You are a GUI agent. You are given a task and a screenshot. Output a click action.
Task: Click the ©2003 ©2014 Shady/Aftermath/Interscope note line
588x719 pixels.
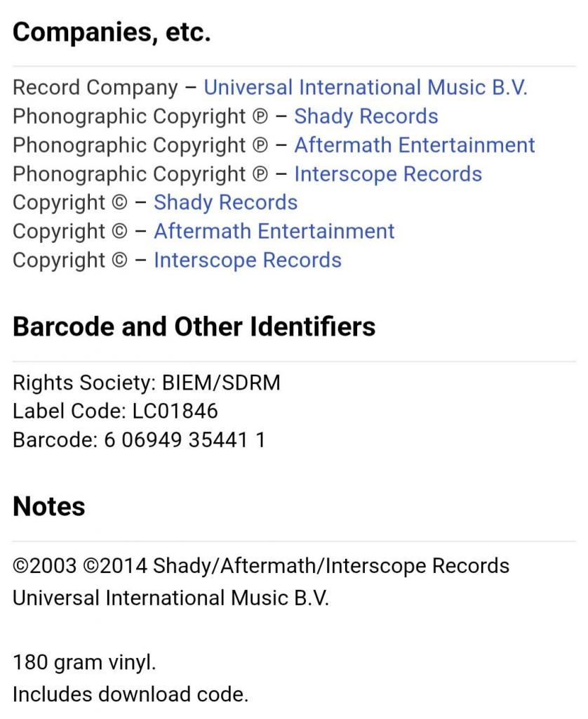pos(261,567)
